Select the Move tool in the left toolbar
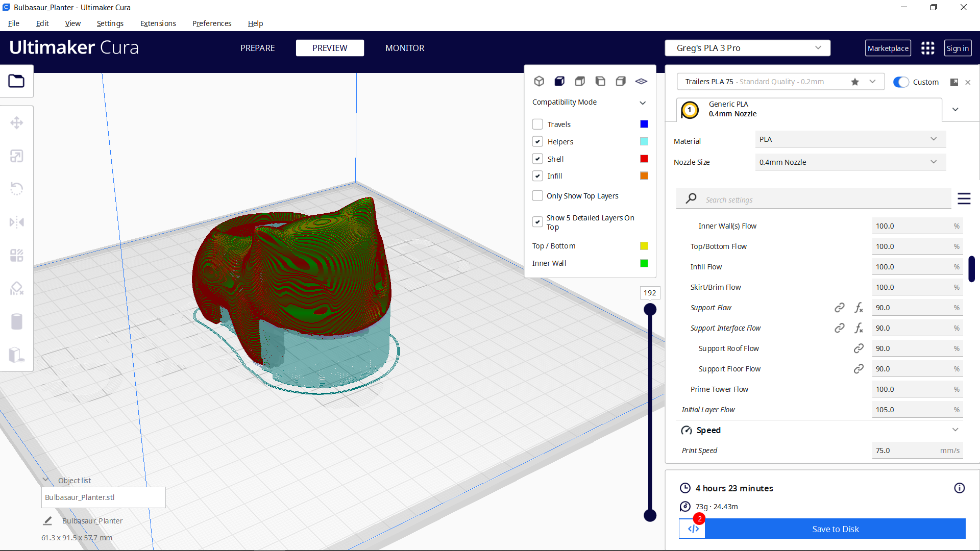This screenshot has height=551, width=980. coord(17,122)
